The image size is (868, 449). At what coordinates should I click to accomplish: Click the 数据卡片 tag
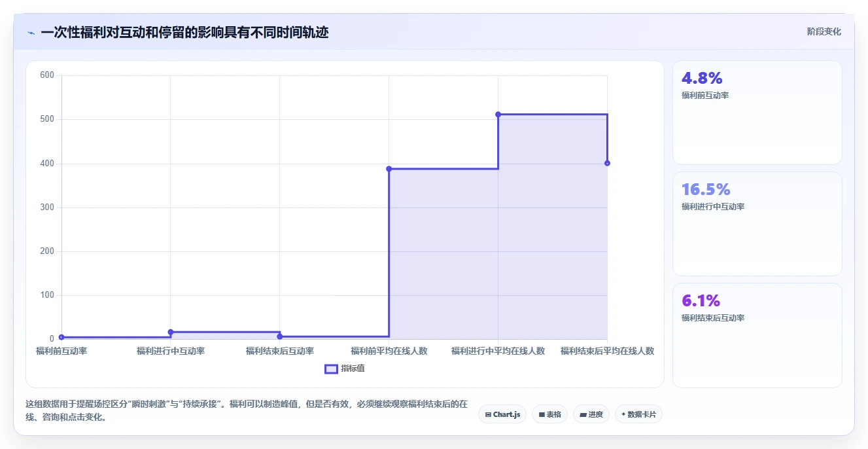[x=638, y=414]
